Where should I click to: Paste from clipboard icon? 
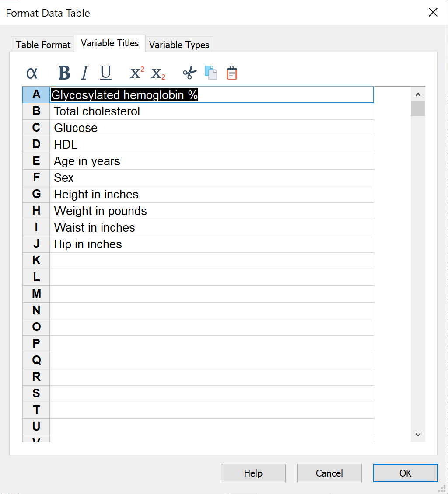231,73
